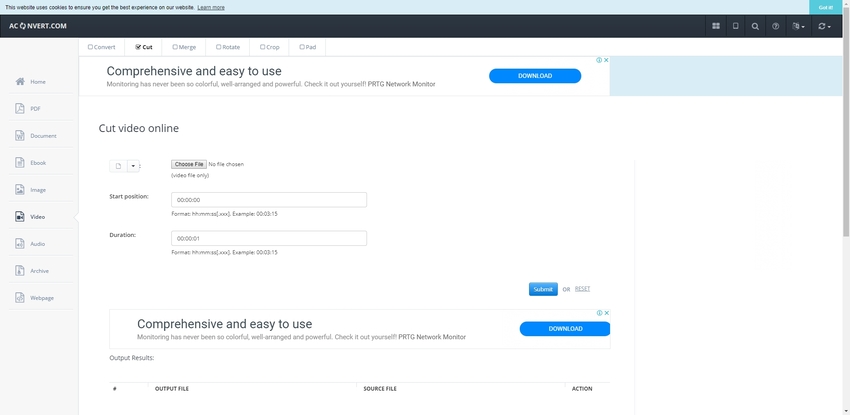Tick the Merge checkbox
The height and width of the screenshot is (415, 850).
tap(176, 47)
